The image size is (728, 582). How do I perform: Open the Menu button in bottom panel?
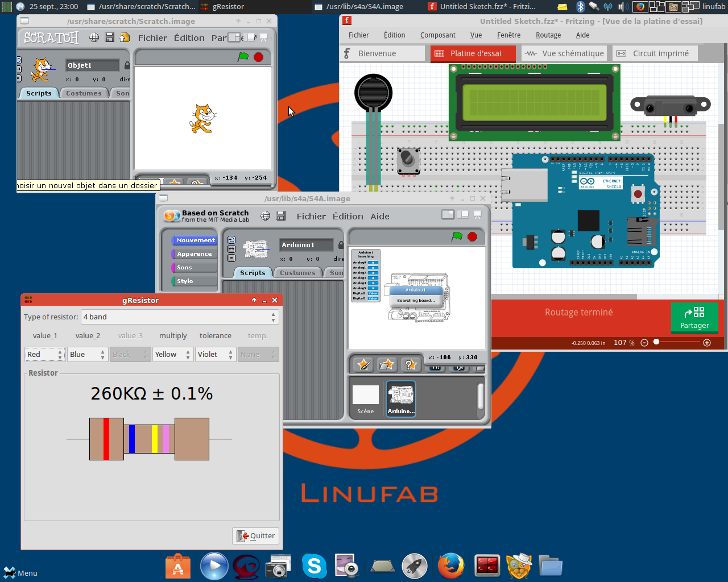(20, 573)
